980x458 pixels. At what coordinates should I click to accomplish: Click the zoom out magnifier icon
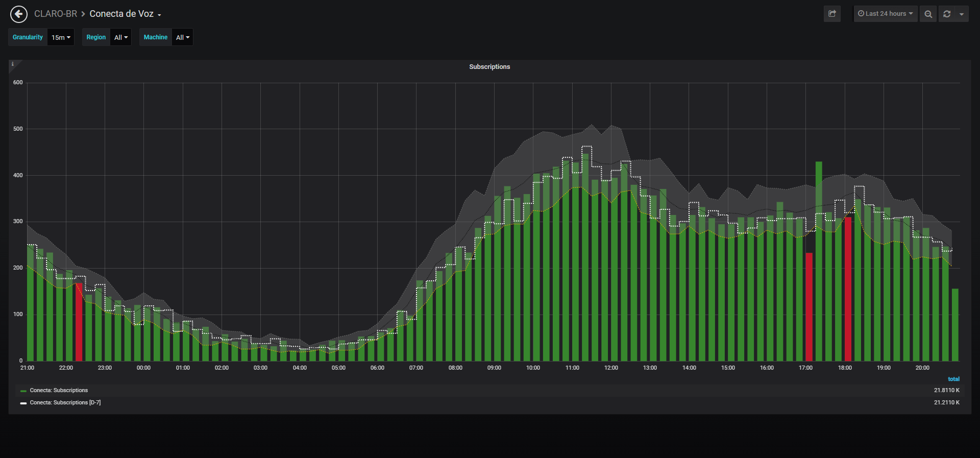[928, 14]
